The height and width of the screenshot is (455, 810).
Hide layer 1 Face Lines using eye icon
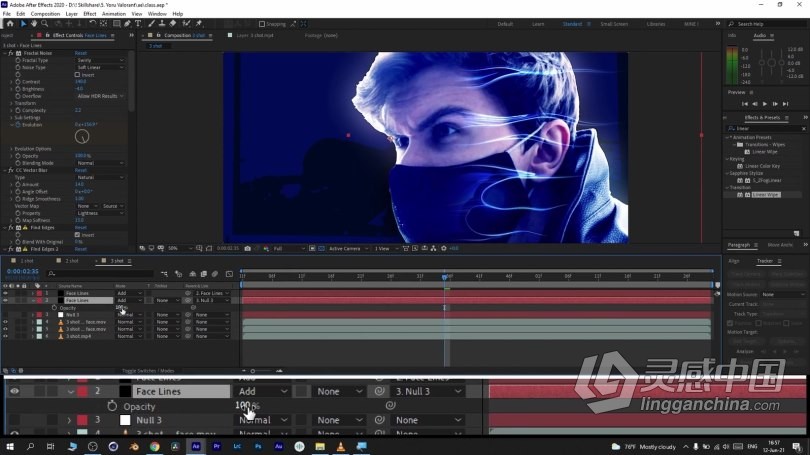pos(6,293)
